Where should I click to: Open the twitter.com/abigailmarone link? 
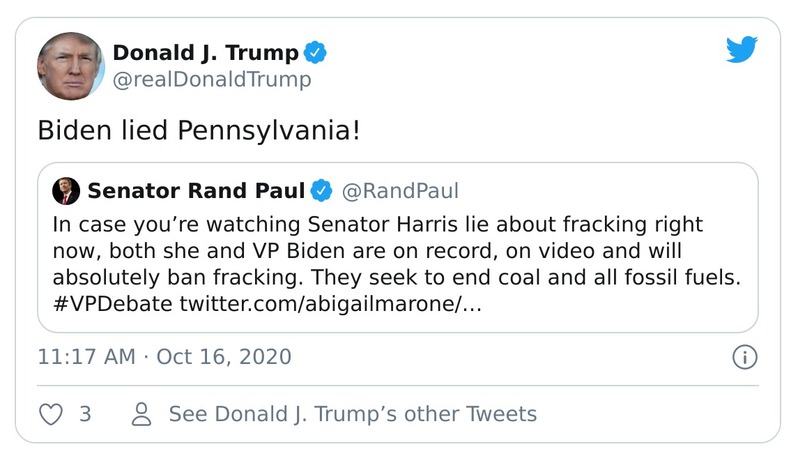[330, 304]
